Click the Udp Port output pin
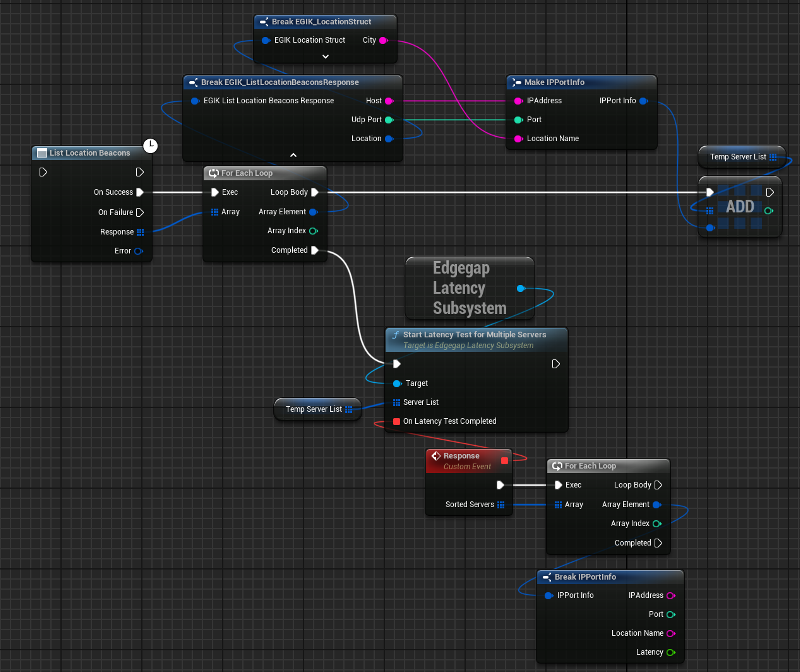This screenshot has height=672, width=800. point(389,120)
